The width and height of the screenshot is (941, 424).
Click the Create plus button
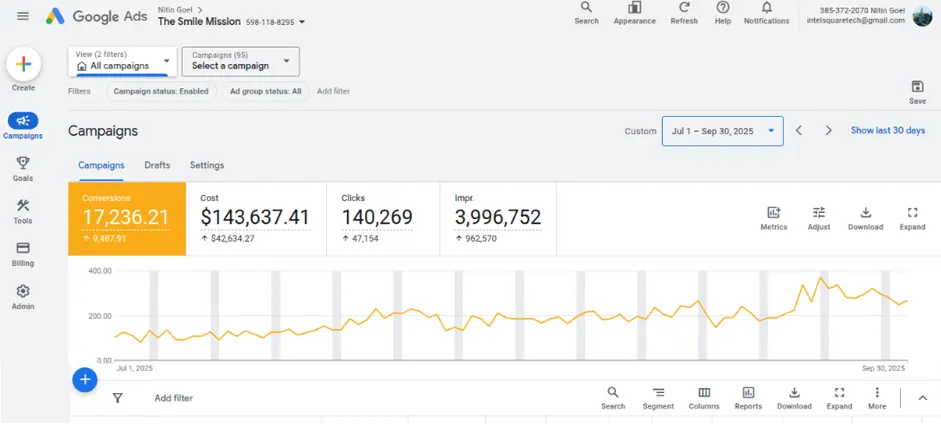coord(24,65)
